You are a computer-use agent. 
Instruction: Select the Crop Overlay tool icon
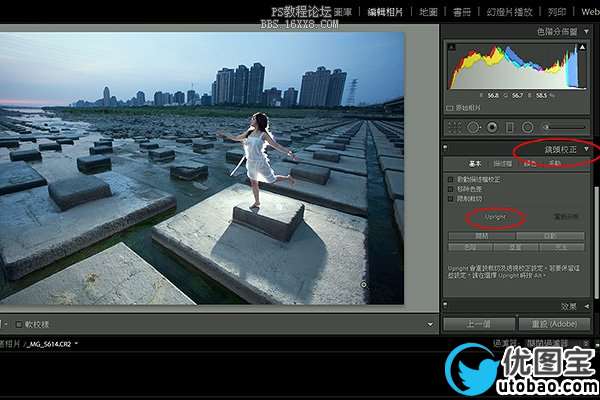[x=456, y=127]
